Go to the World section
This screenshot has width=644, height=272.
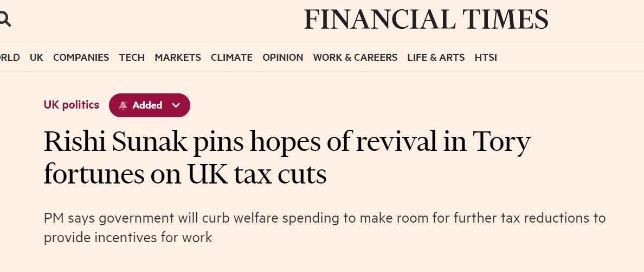tap(9, 57)
